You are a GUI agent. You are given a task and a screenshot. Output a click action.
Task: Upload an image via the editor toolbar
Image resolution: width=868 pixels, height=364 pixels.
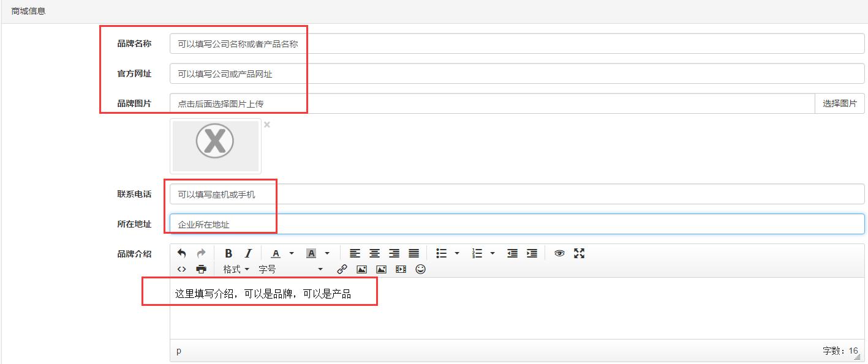click(380, 270)
